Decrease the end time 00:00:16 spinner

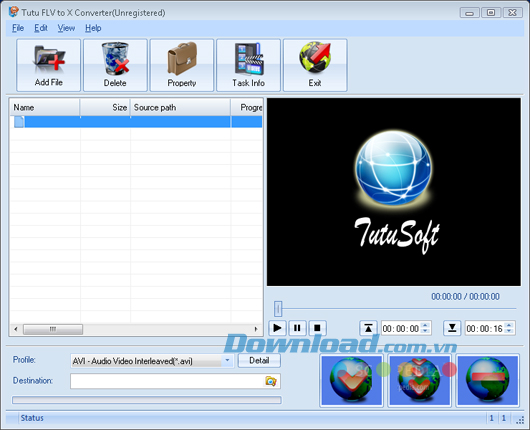point(509,331)
